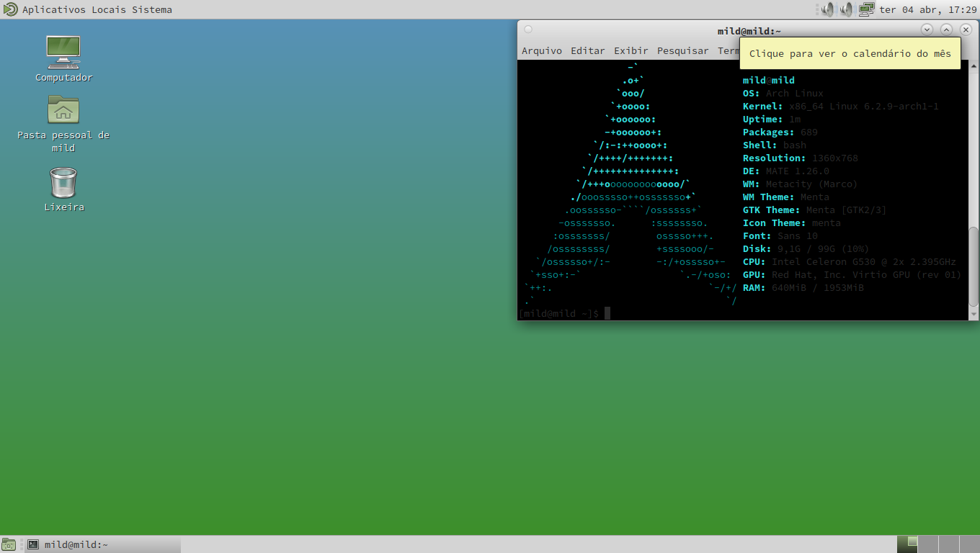Switch to the fourth workspace in the switcher
980x553 pixels.
pyautogui.click(x=968, y=544)
